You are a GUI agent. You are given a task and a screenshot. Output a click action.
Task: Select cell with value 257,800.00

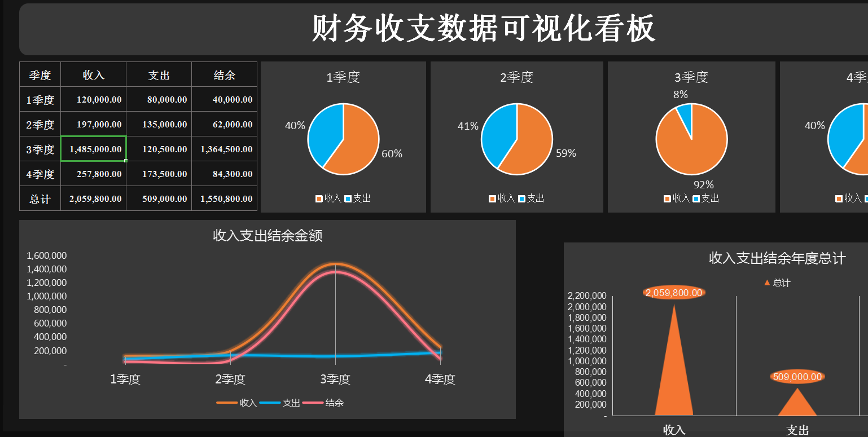pyautogui.click(x=93, y=174)
